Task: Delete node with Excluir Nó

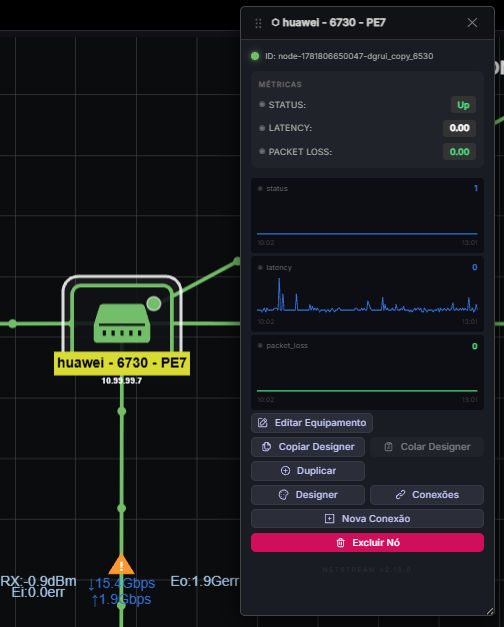Action: click(x=368, y=543)
